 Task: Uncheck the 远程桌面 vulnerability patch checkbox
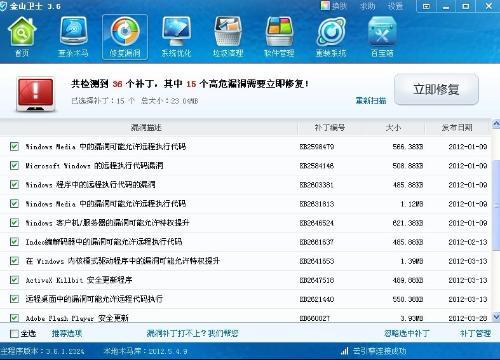[x=14, y=299]
